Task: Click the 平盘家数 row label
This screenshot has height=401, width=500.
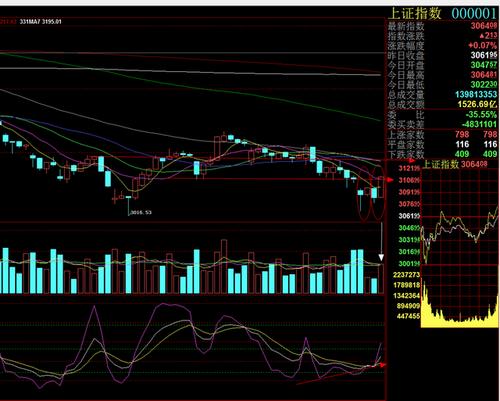Action: tap(406, 144)
